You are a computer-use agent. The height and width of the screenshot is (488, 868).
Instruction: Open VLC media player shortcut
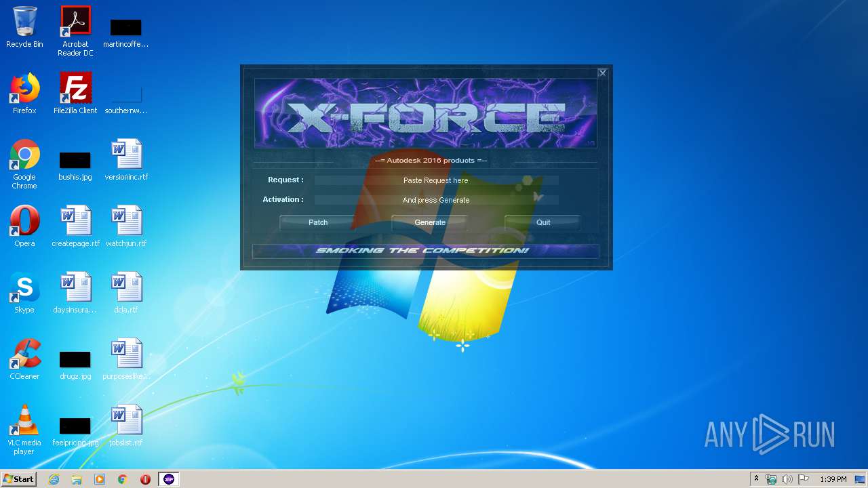pos(24,430)
